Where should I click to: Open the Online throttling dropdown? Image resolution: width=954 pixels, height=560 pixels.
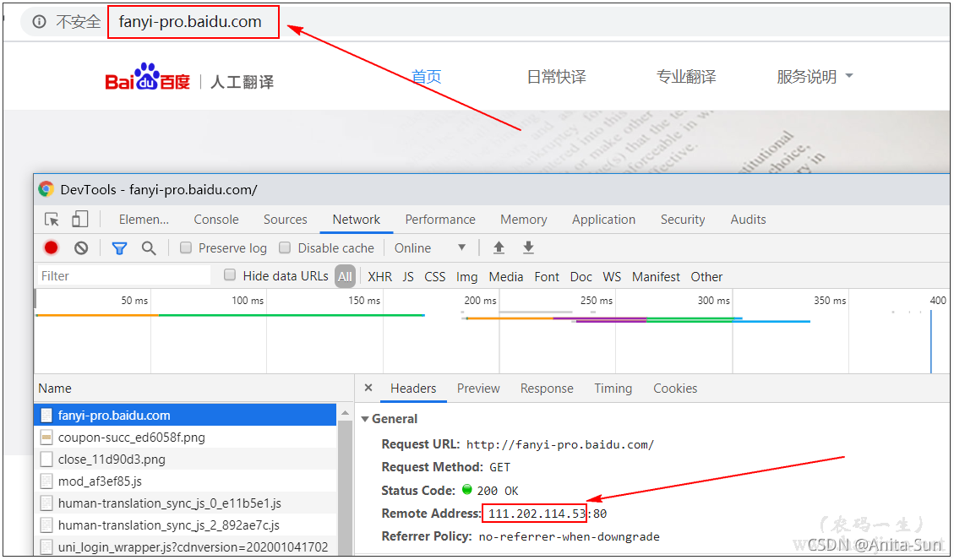pyautogui.click(x=429, y=248)
